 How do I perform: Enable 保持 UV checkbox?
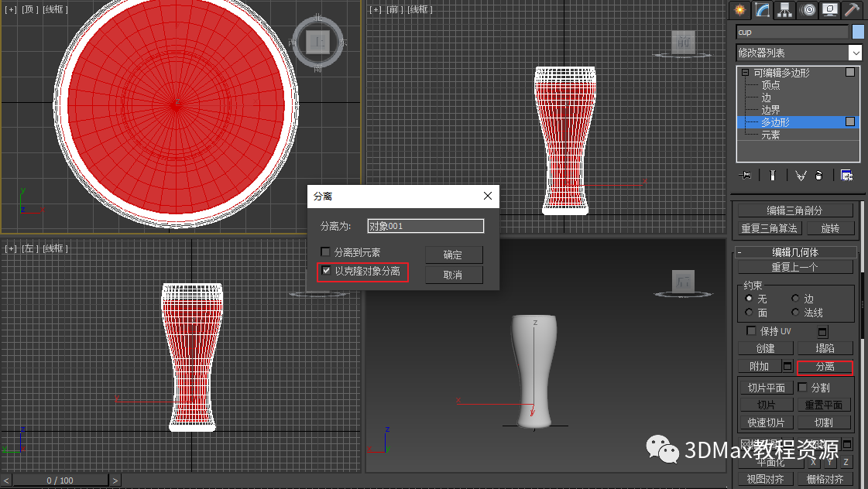click(751, 331)
